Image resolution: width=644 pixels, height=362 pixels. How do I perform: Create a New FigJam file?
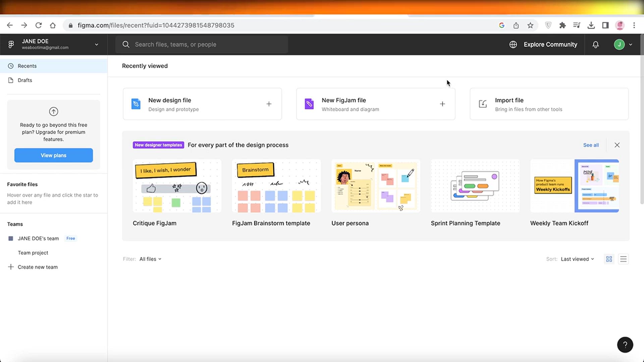(x=376, y=104)
